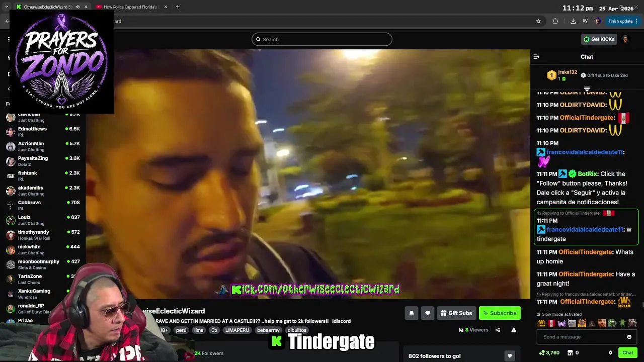The height and width of the screenshot is (362, 644).
Task: Click the perú stream tag
Action: click(x=181, y=330)
